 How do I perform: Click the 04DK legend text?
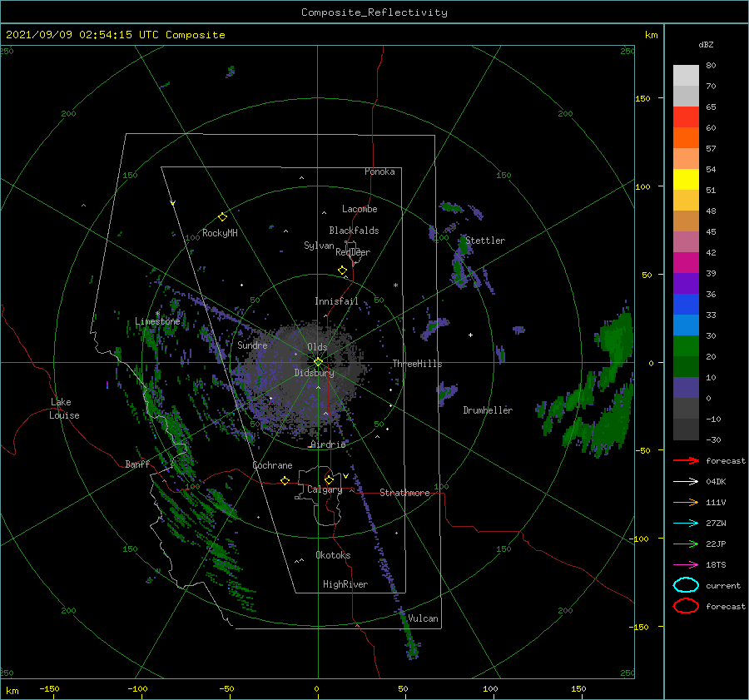coord(716,481)
